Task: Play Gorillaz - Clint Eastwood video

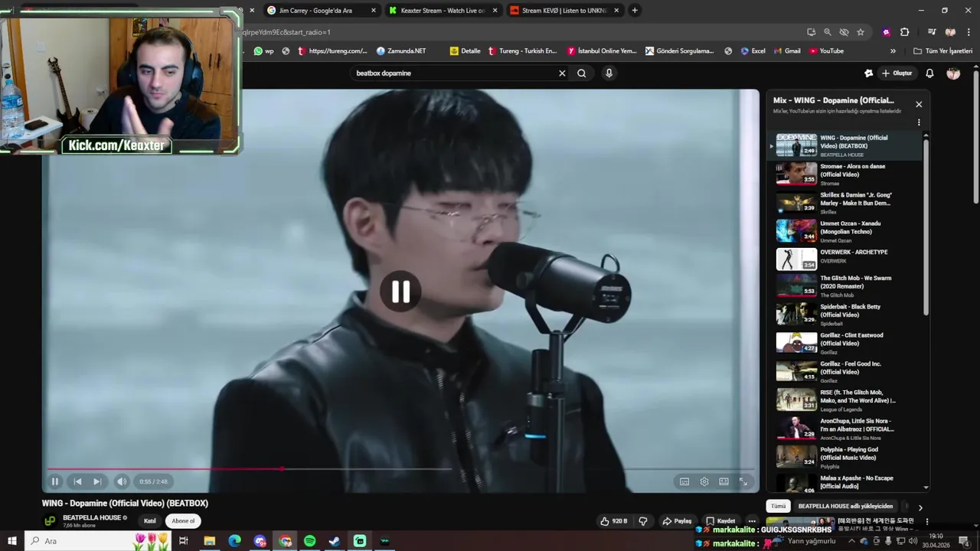Action: coord(847,343)
